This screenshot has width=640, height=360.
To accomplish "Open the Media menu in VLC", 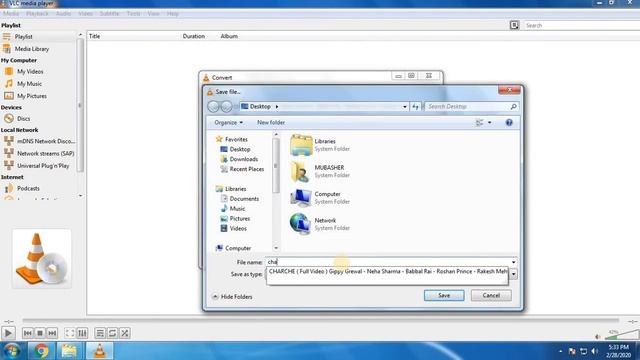I will tap(11, 13).
